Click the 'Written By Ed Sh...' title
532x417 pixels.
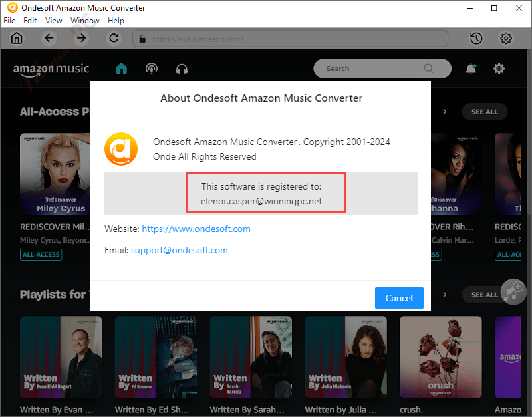click(152, 410)
